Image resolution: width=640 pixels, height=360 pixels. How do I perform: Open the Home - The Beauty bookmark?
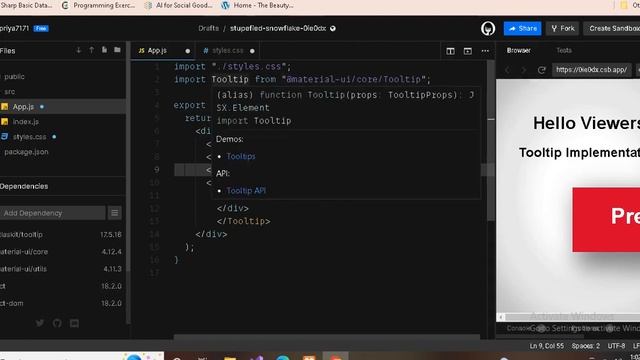tap(258, 5)
